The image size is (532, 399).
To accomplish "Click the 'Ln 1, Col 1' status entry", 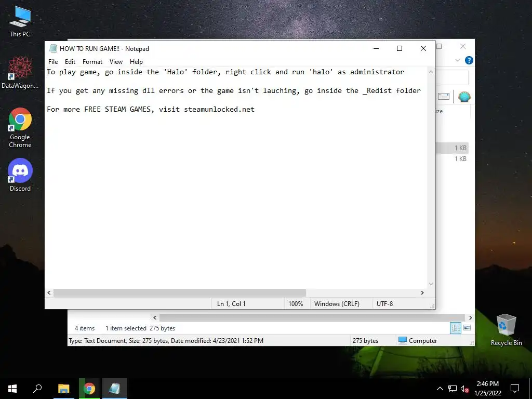I will [x=231, y=303].
